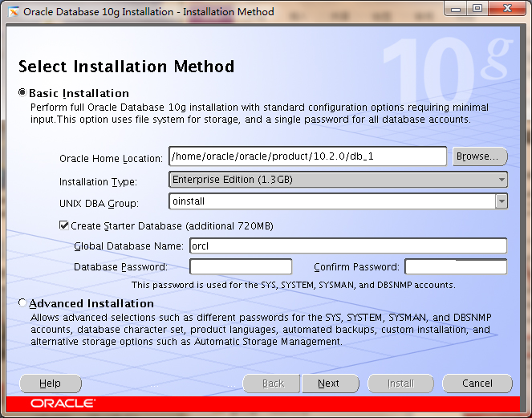Select the Advanced Installation radio button

22,302
